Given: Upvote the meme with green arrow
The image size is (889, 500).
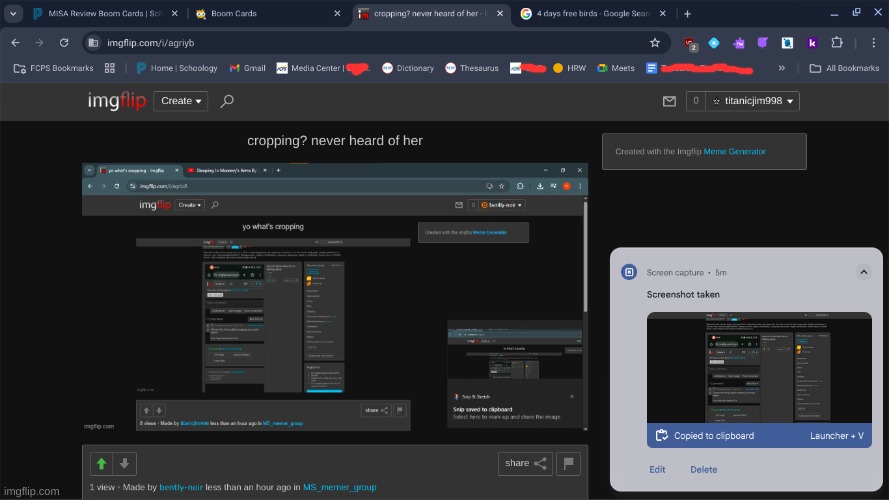Looking at the screenshot, I should coord(101,463).
